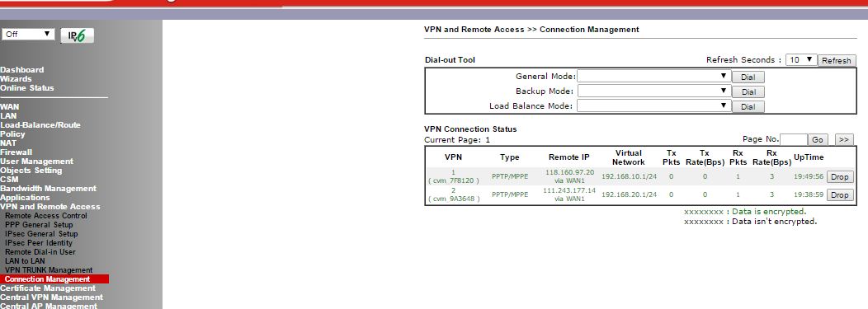The height and width of the screenshot is (309, 868).
Task: Expand the General Mode dropdown
Action: point(653,77)
